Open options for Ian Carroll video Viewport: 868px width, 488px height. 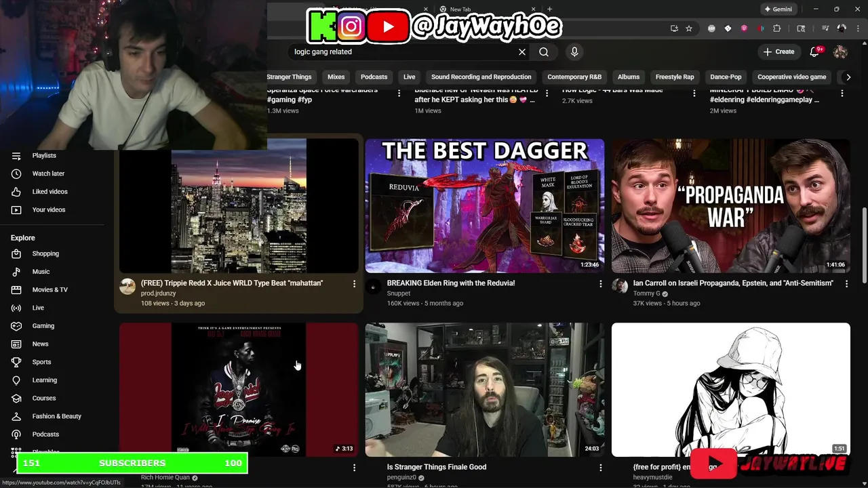pos(846,283)
